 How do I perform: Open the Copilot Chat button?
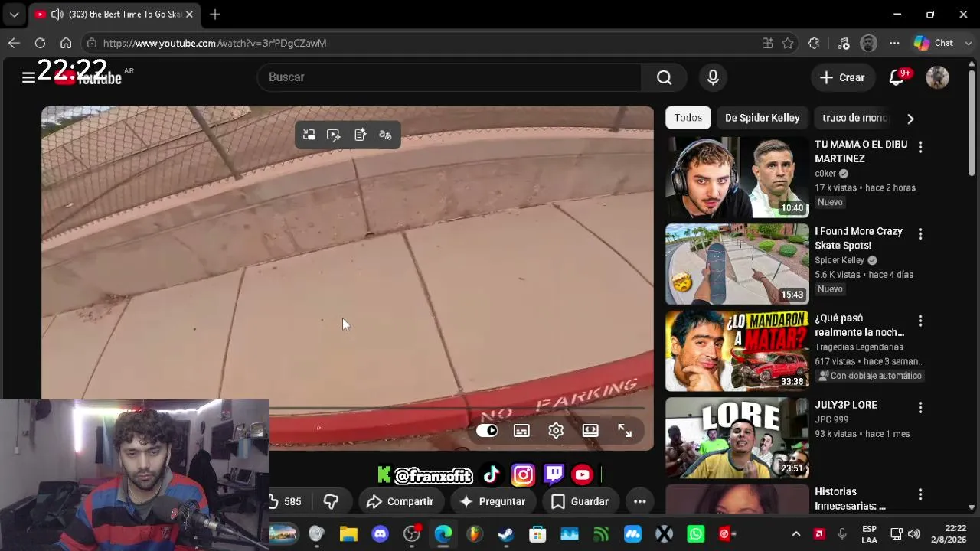pyautogui.click(x=933, y=43)
